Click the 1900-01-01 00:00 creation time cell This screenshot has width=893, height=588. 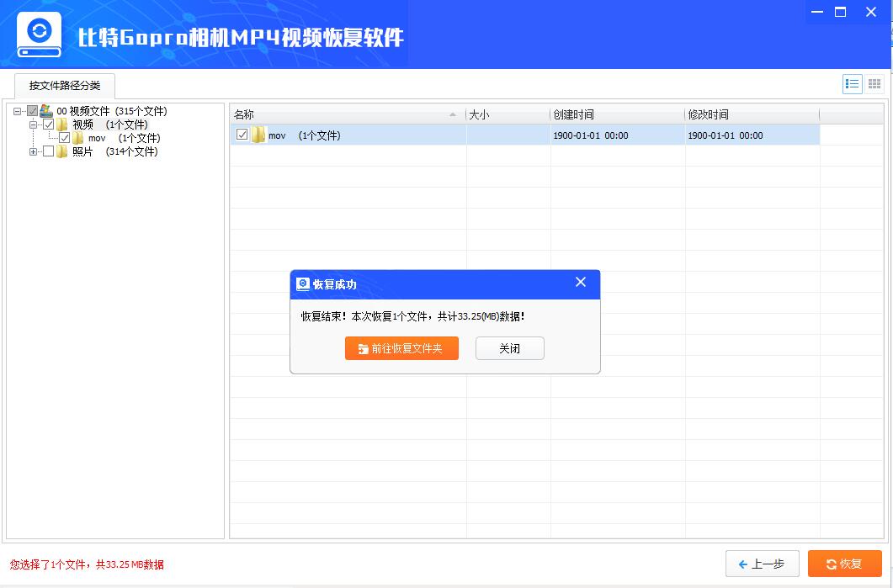591,135
